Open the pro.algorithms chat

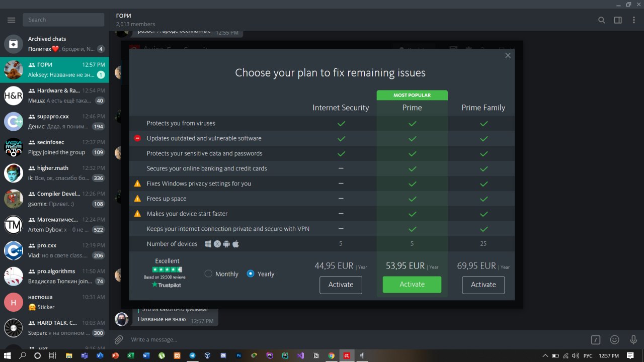tap(54, 276)
